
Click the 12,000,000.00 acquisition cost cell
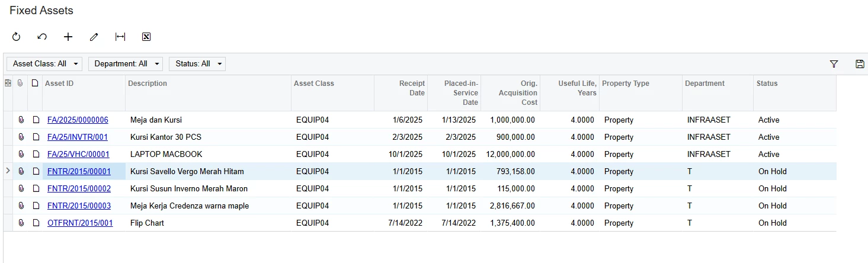(x=510, y=155)
